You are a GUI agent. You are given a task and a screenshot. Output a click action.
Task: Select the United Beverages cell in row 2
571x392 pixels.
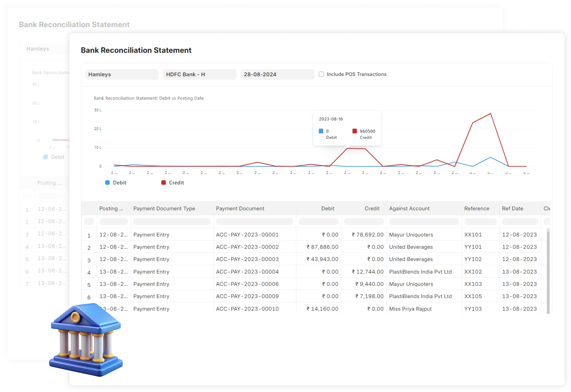click(x=411, y=247)
